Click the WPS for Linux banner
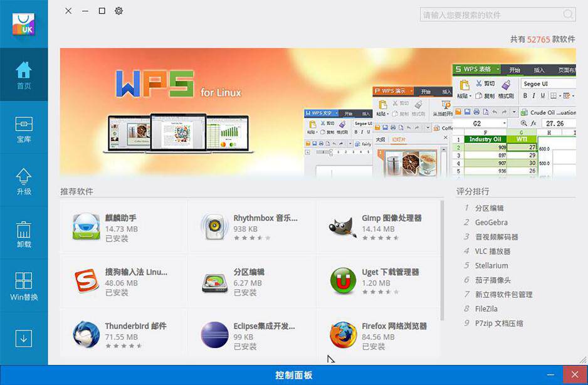 (x=318, y=112)
